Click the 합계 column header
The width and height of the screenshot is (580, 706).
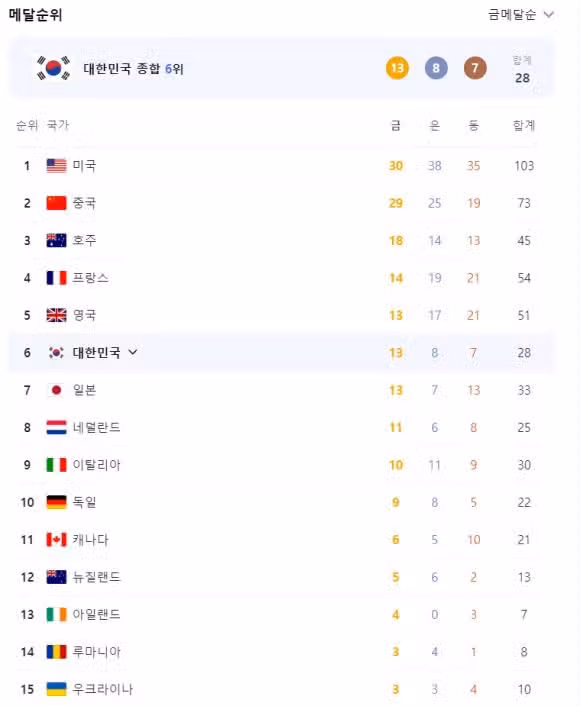click(x=524, y=125)
